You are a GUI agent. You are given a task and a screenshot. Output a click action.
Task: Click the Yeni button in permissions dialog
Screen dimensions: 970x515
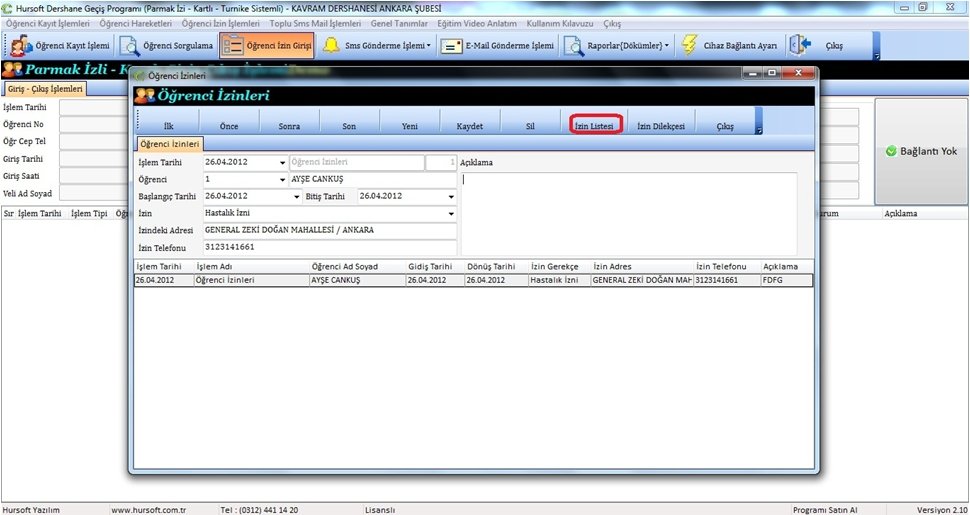[x=409, y=127]
